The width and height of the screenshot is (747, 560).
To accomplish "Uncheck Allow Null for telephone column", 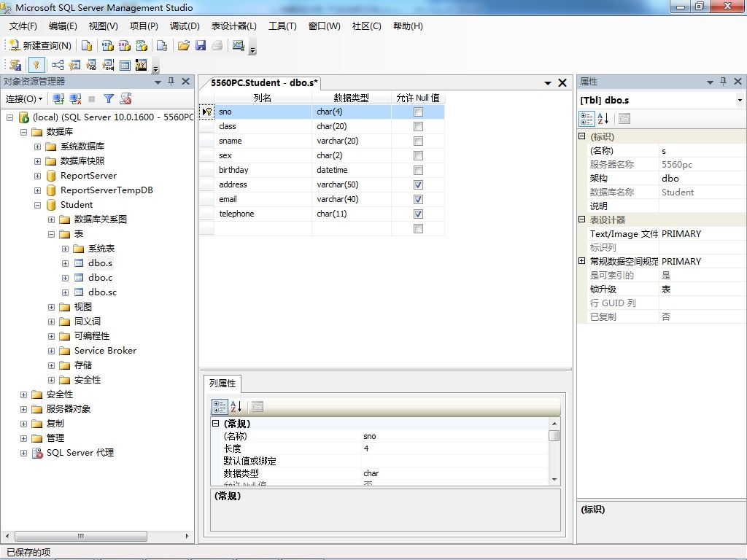I will (418, 214).
